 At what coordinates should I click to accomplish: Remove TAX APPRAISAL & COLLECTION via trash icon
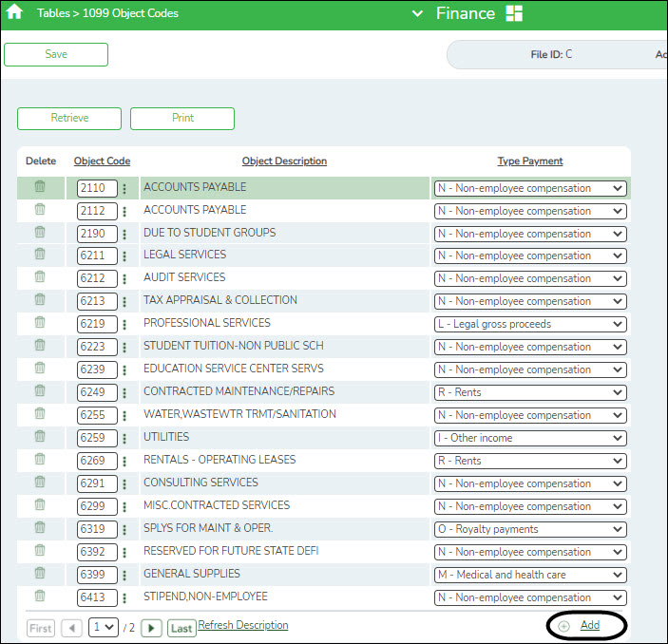tap(40, 299)
